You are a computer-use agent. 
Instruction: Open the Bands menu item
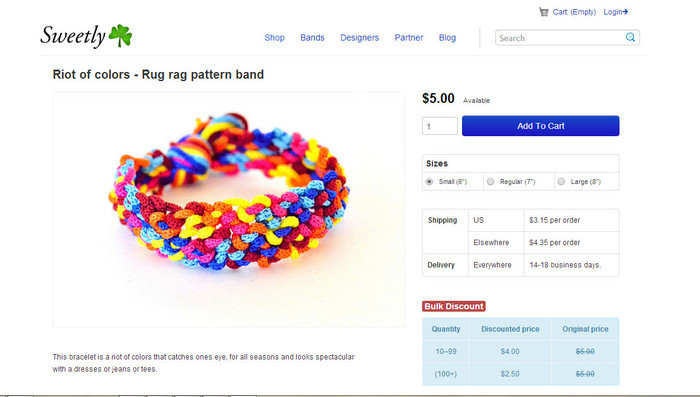pyautogui.click(x=312, y=38)
